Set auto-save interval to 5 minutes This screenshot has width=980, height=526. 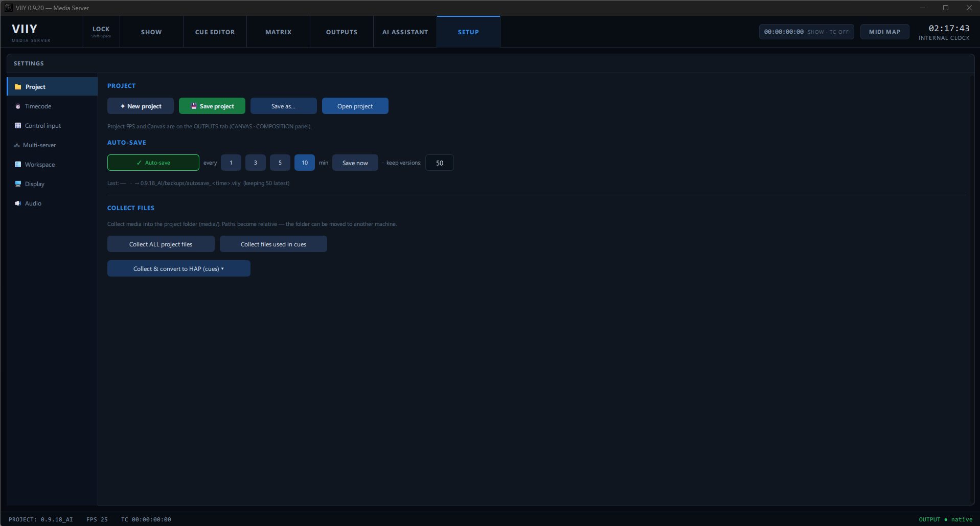280,163
